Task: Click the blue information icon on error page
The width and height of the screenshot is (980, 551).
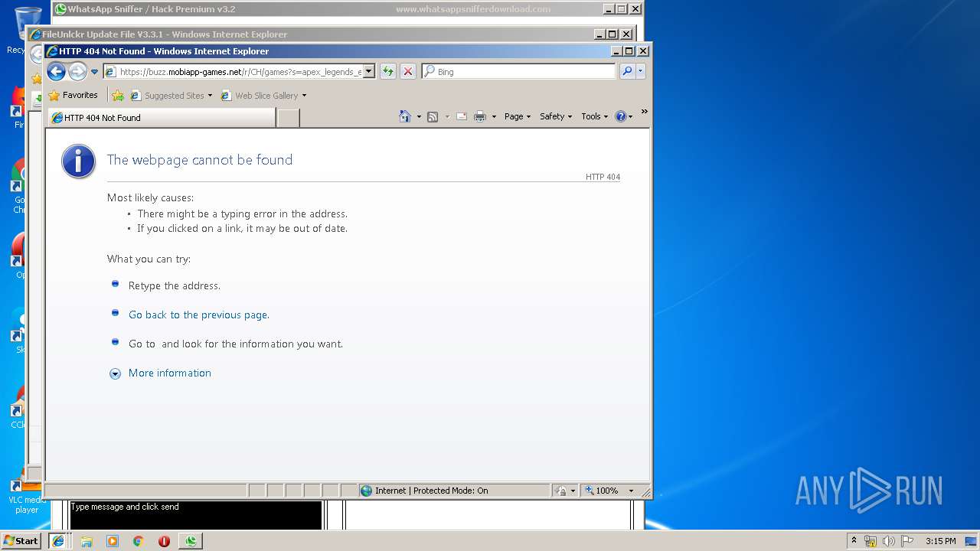Action: click(x=78, y=161)
